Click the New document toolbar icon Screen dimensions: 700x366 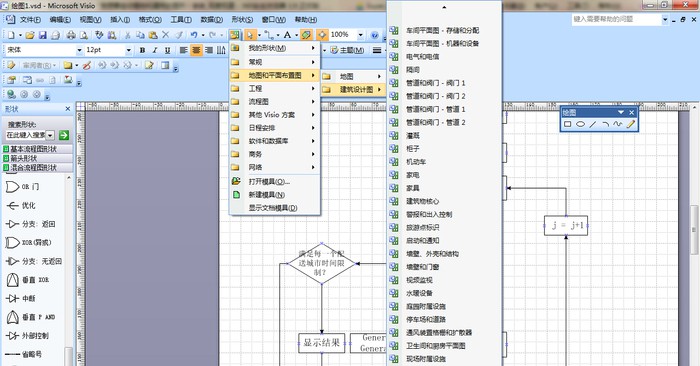[11, 35]
